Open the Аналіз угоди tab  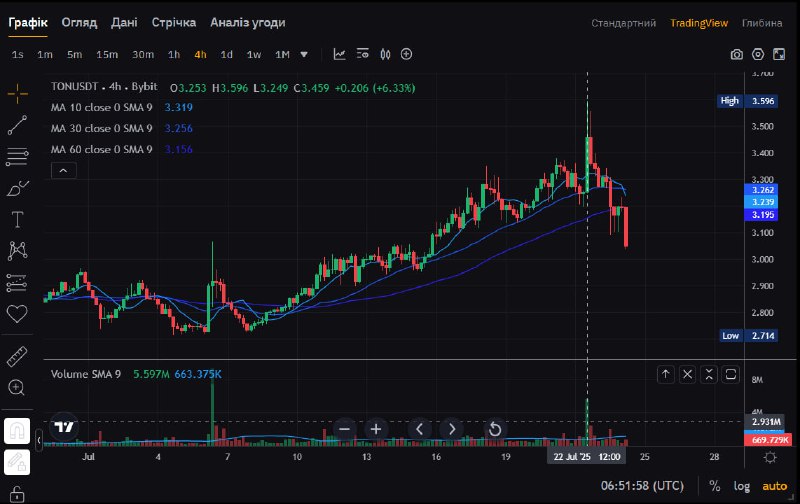[247, 22]
